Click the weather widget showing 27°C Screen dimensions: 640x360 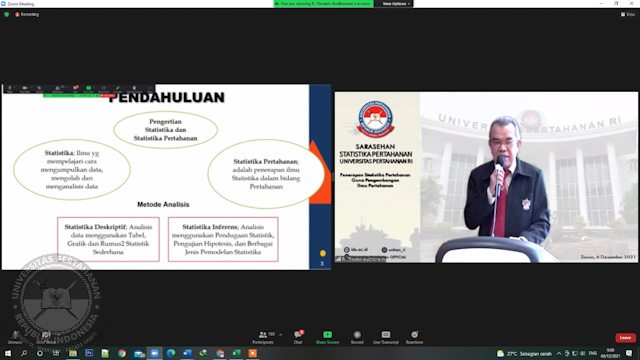click(524, 353)
